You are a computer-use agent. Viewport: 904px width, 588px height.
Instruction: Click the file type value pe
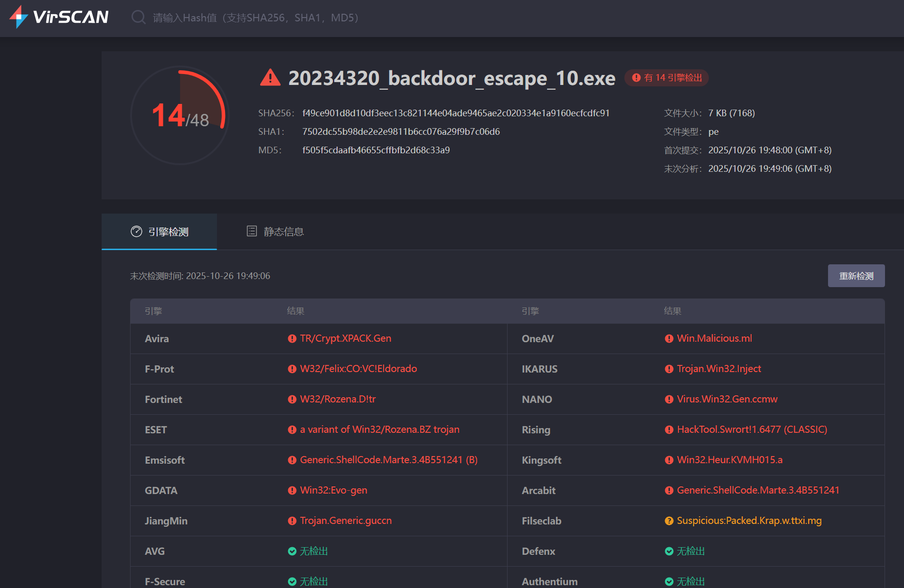(x=714, y=132)
